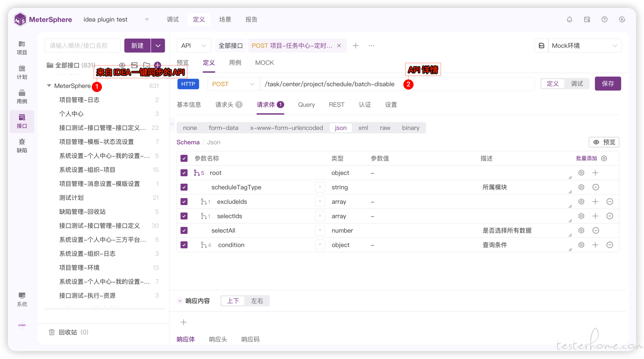Click the module/API name search field
This screenshot has width=644, height=359.
83,45
